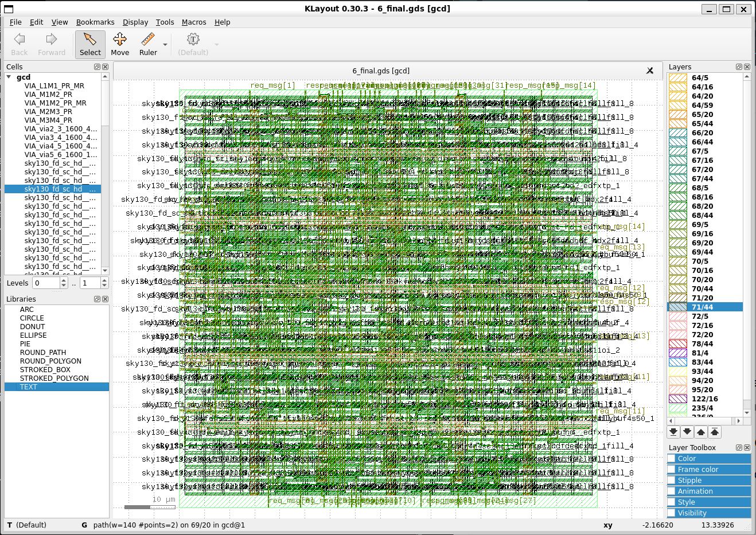Image resolution: width=756 pixels, height=535 pixels.
Task: Increase the first Levels spinbox value
Action: click(x=64, y=280)
